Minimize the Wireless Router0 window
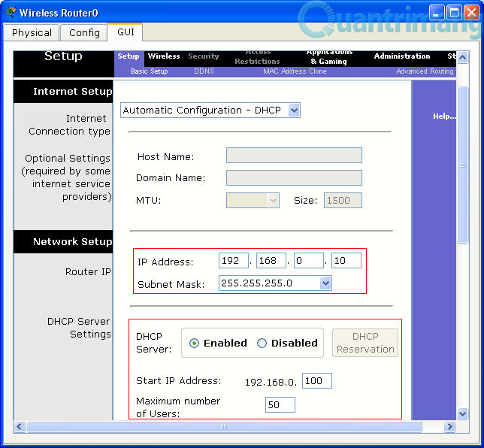This screenshot has width=484, height=448. tap(436, 13)
